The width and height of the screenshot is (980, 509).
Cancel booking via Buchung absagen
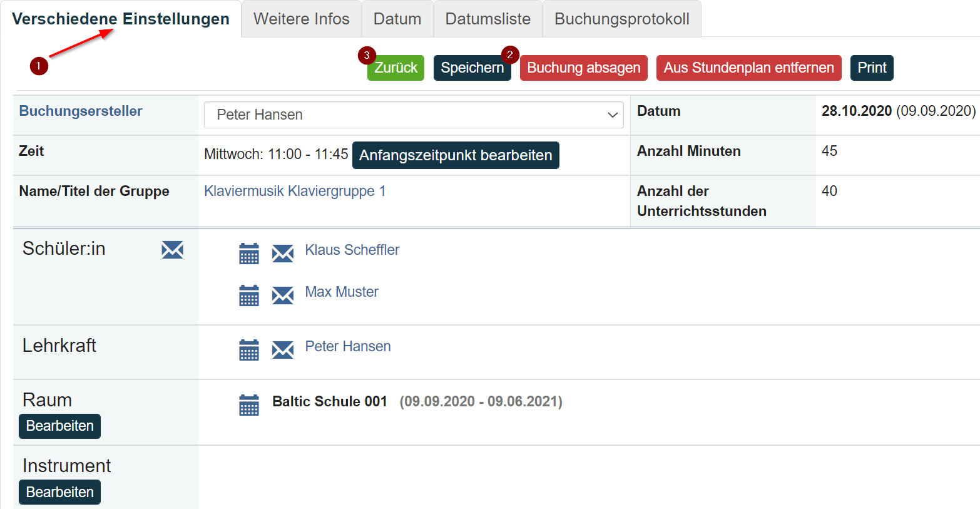584,68
